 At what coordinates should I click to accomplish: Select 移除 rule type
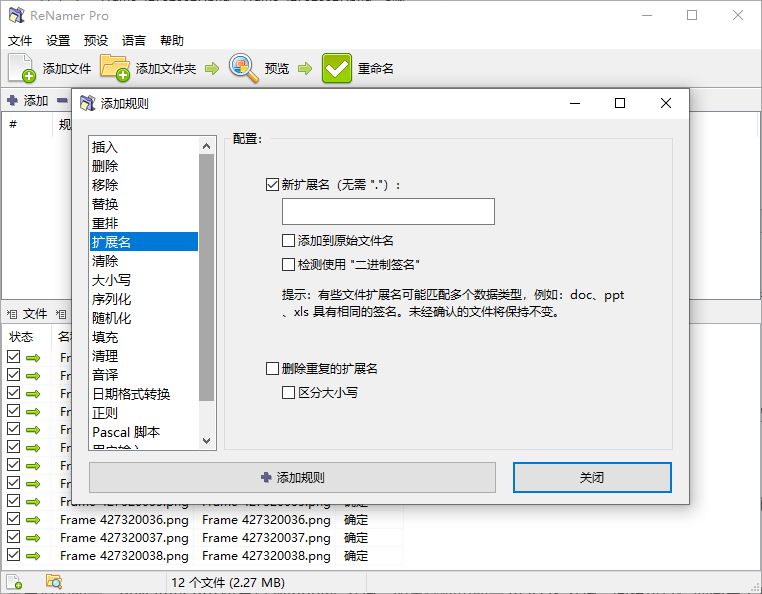pos(144,185)
